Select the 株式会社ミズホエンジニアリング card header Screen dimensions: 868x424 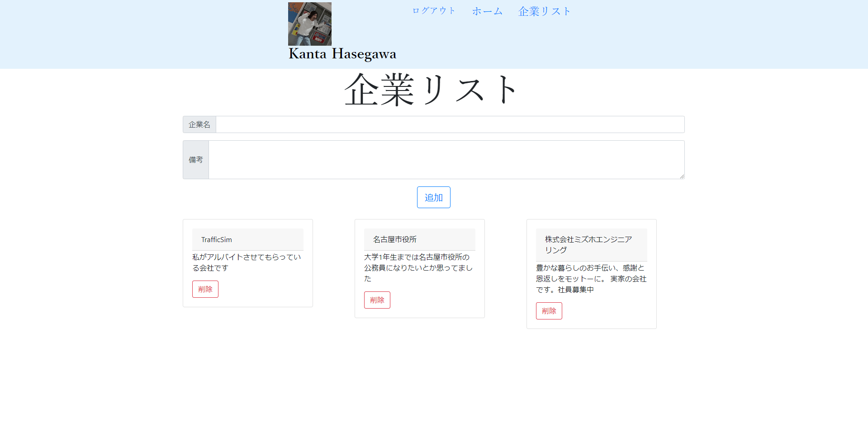click(x=592, y=245)
